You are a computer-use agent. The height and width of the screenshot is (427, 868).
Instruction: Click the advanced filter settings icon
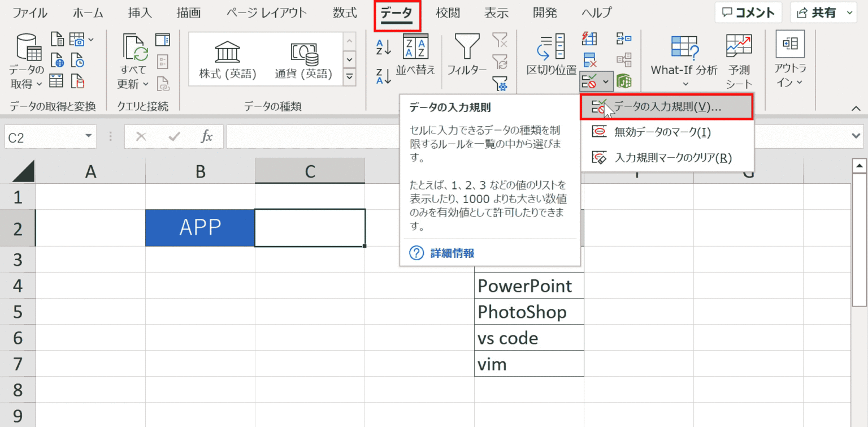coord(500,83)
